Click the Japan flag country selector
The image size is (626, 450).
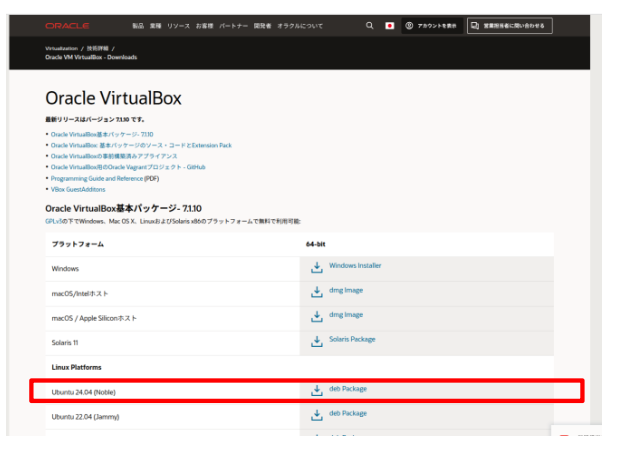click(390, 25)
